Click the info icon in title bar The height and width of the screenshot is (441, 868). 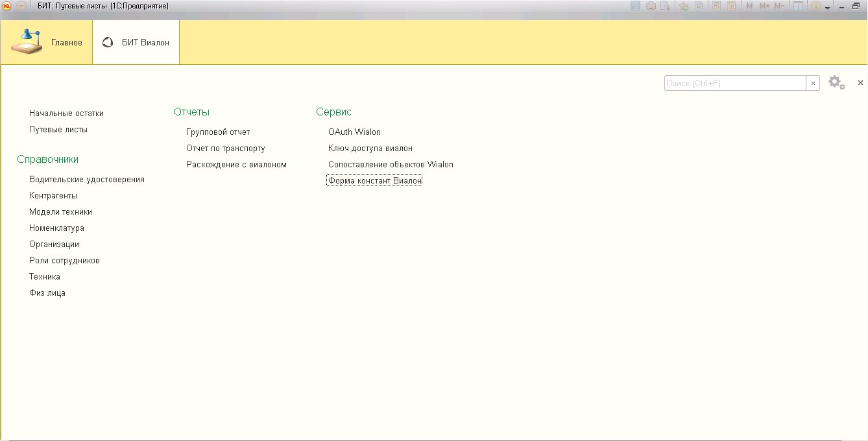[x=815, y=6]
